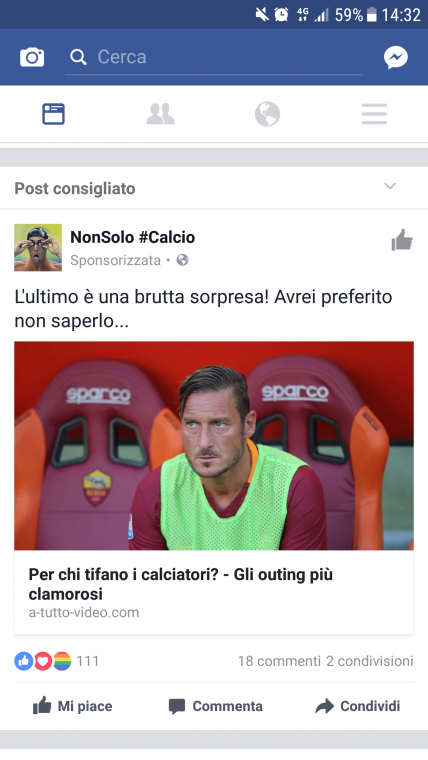This screenshot has width=428, height=760.
Task: Like the NonSolo #Calcio page thumbs-up
Action: click(402, 240)
